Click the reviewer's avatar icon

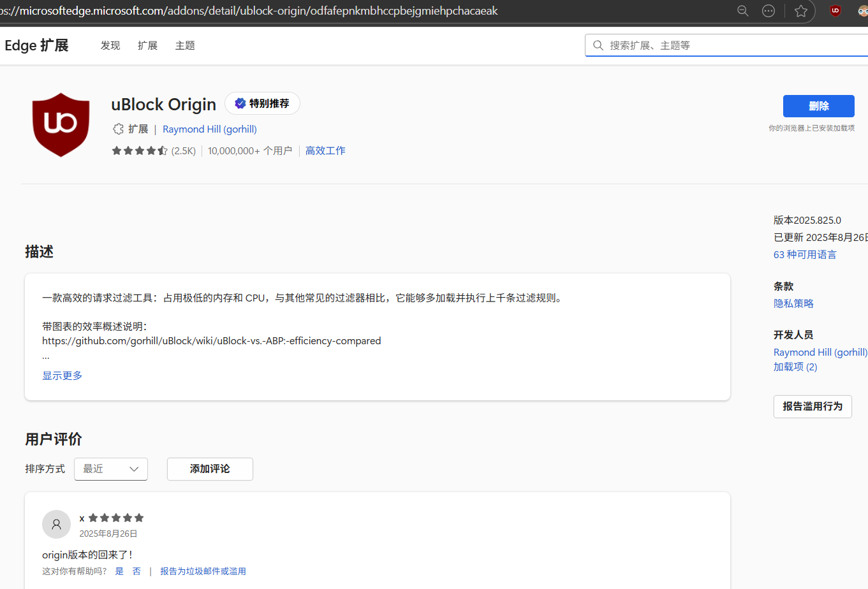(56, 524)
